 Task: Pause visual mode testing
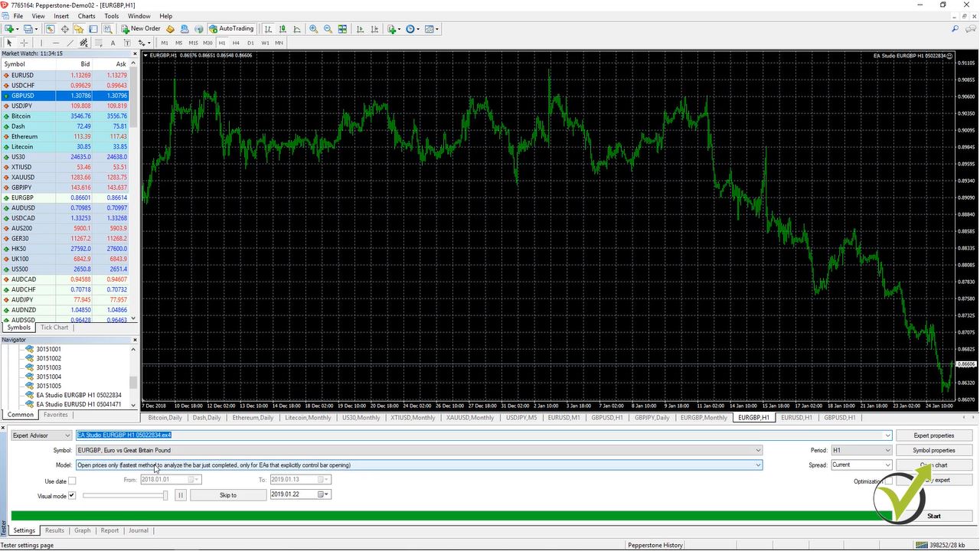pyautogui.click(x=180, y=495)
